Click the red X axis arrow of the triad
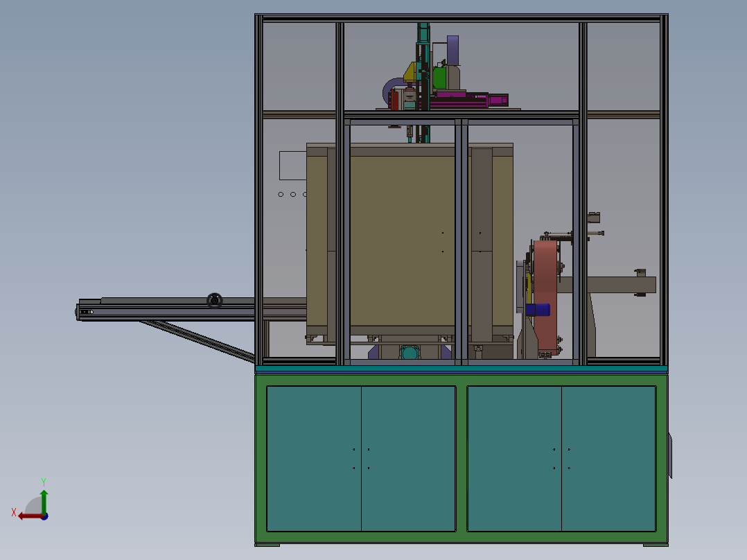Screen dimensions: 747x560 click(x=30, y=516)
